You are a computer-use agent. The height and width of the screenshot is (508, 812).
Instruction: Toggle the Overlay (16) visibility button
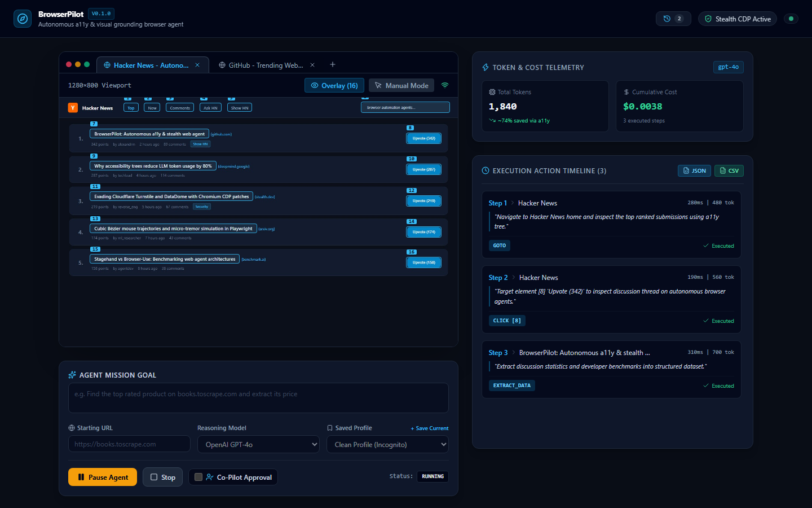[334, 85]
